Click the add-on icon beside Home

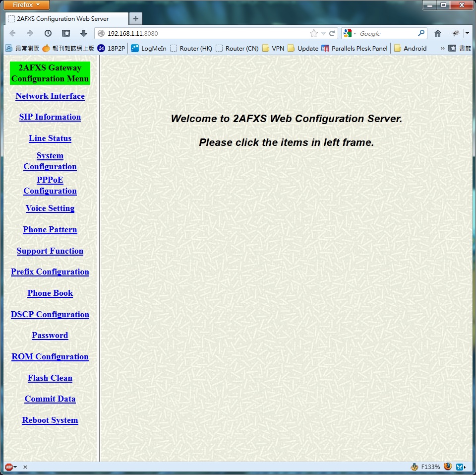(x=455, y=33)
